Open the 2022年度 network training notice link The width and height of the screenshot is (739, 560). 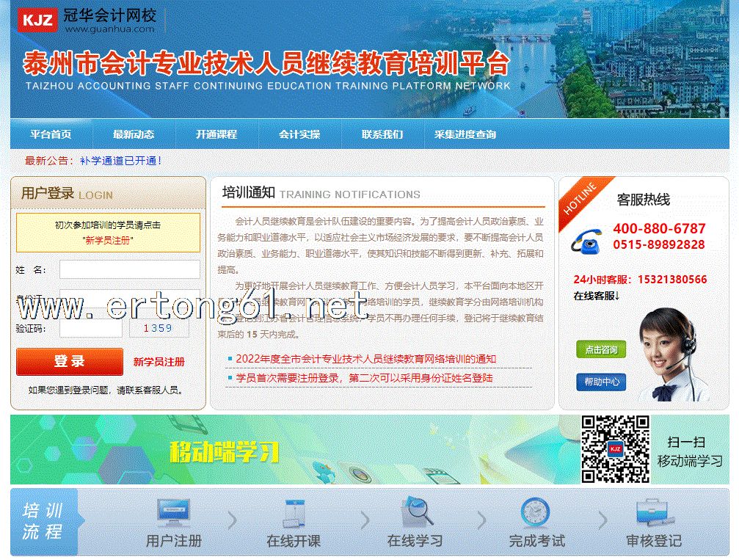[366, 359]
